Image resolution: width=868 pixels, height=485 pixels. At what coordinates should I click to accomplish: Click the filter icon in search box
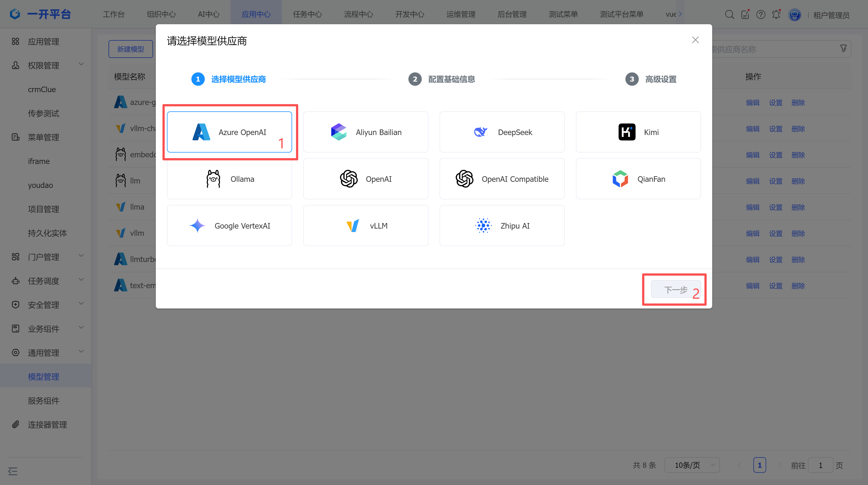[844, 49]
